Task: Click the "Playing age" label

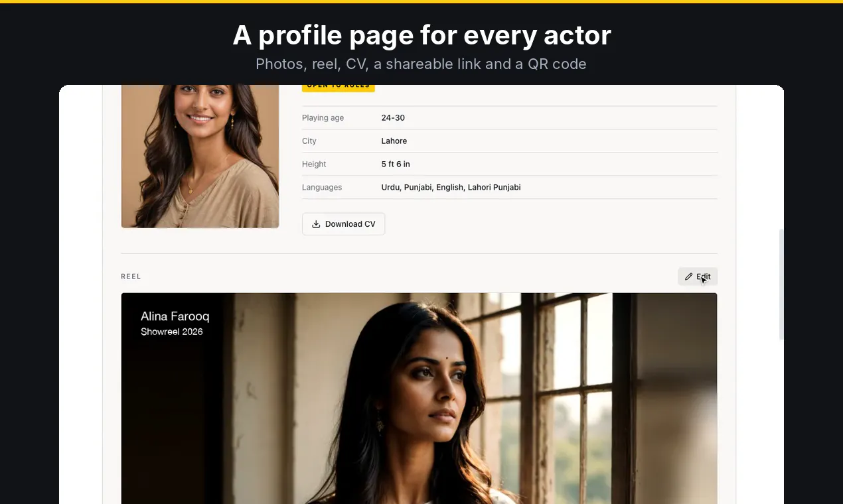Action: tap(323, 118)
